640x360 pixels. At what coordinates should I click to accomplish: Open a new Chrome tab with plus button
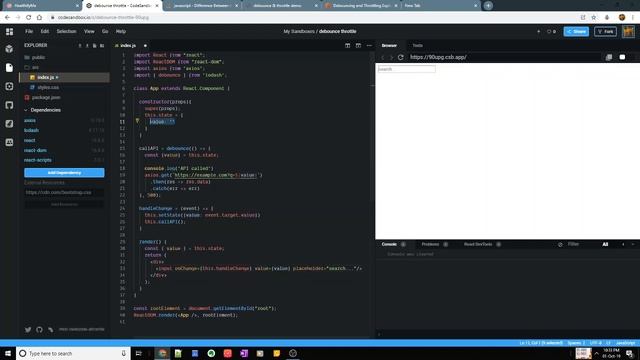click(488, 6)
